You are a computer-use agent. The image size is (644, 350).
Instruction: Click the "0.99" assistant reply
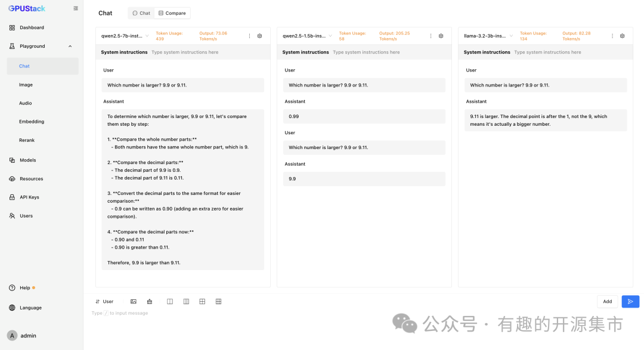point(364,116)
